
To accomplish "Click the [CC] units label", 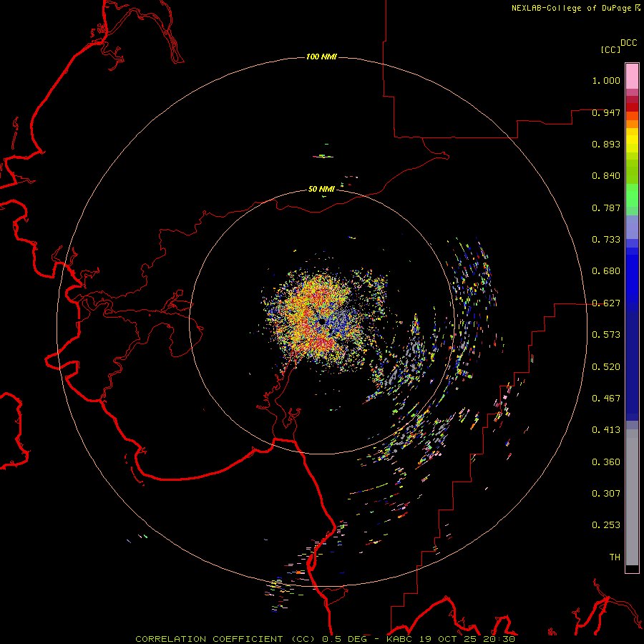I will [x=610, y=49].
